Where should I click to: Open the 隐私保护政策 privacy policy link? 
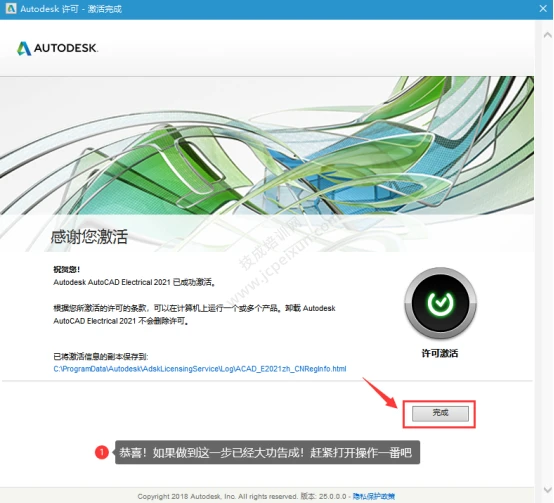373,496
